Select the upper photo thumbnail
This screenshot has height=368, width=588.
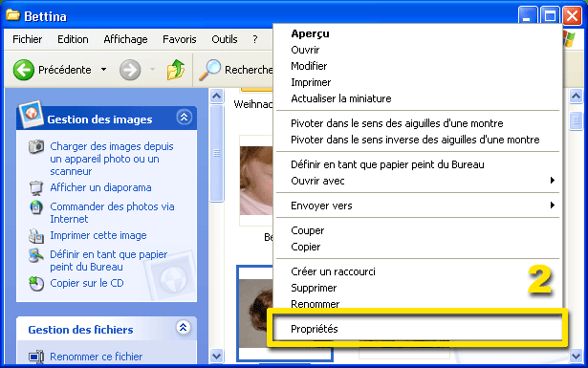[x=256, y=181]
